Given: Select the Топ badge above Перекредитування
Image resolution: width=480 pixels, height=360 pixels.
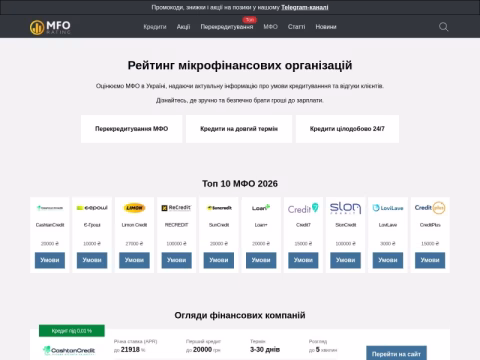Looking at the screenshot, I should point(250,20).
